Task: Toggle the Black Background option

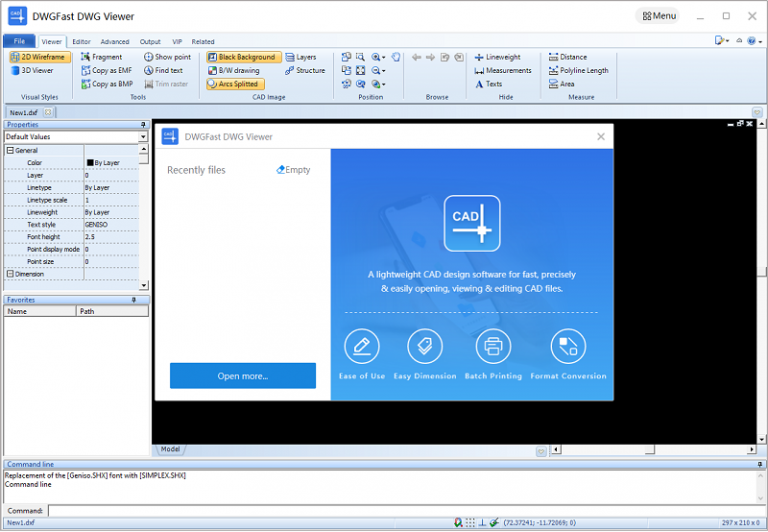Action: [x=241, y=57]
